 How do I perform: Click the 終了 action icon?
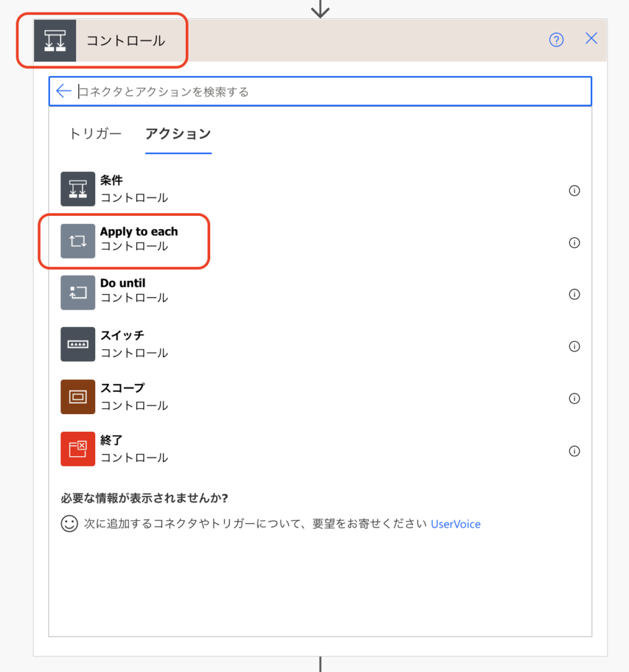[x=77, y=449]
